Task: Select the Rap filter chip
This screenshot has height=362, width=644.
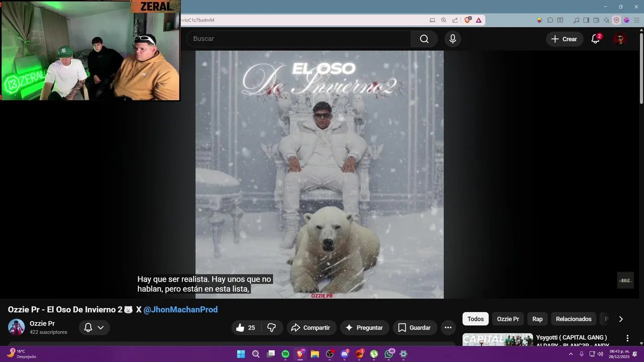Action: 537,319
